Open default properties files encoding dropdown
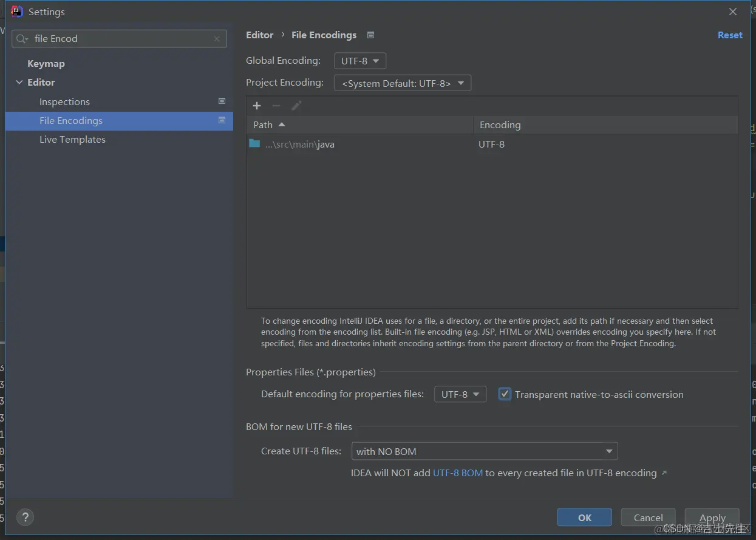This screenshot has width=756, height=540. coord(460,394)
